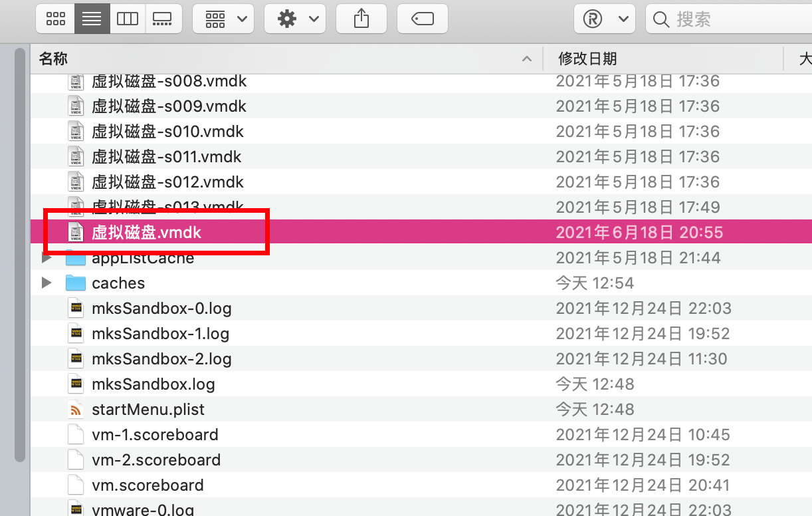Open the group-by arrangement dropdown

click(x=223, y=19)
